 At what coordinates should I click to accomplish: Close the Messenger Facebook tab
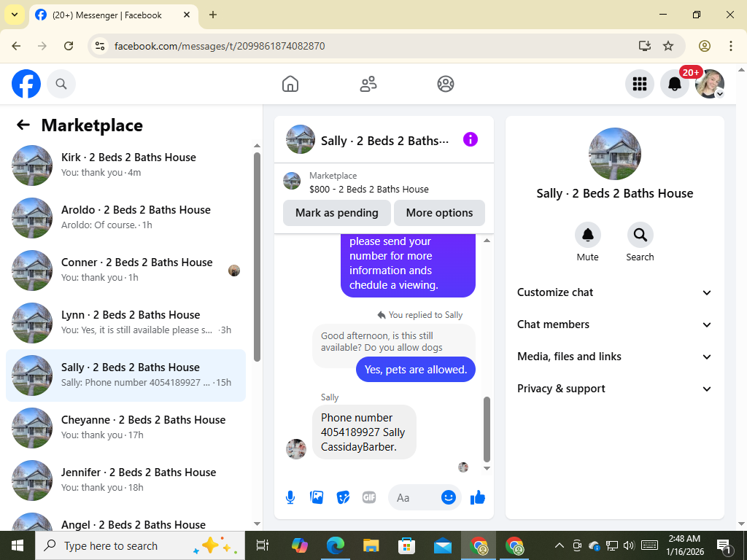tap(187, 15)
